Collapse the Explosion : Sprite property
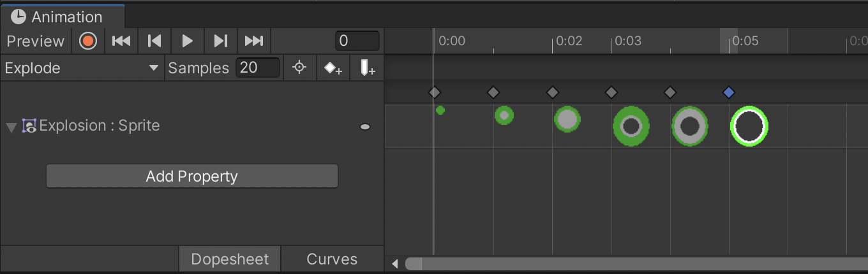Image resolution: width=868 pixels, height=274 pixels. [x=11, y=127]
